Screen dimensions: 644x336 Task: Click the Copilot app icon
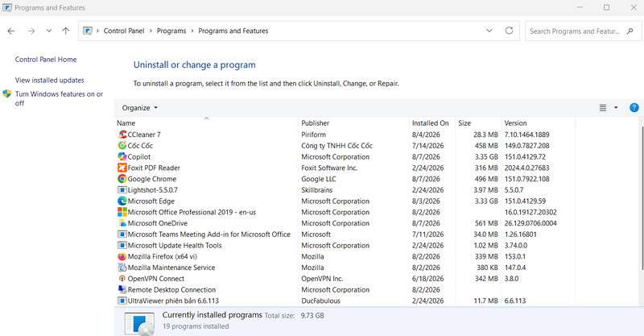(122, 156)
